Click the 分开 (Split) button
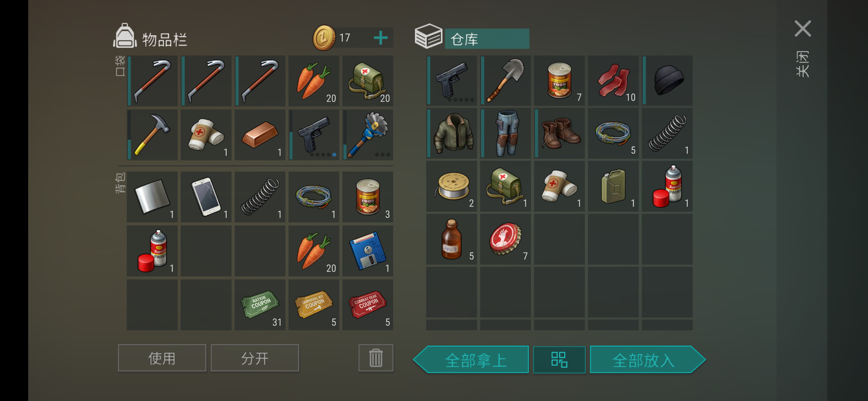868x401 pixels. pos(255,358)
